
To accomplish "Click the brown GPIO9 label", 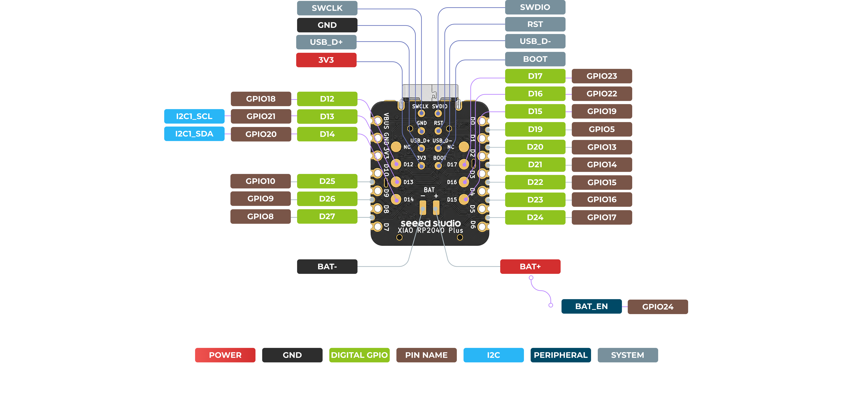I will point(261,199).
